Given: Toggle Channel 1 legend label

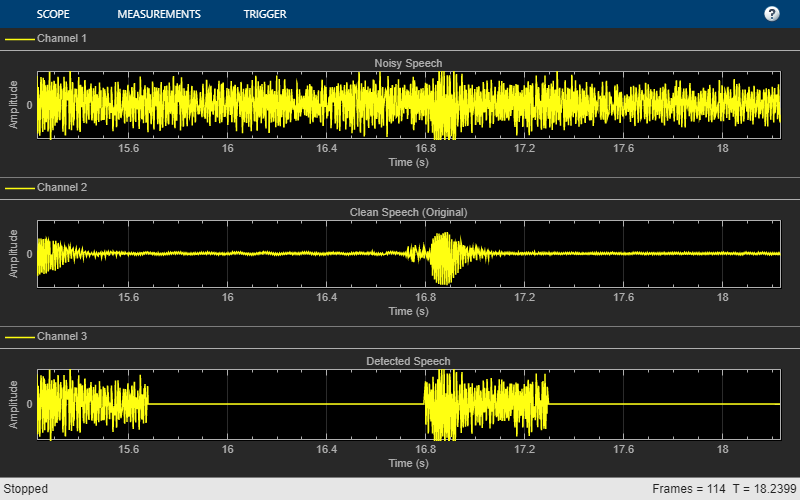Looking at the screenshot, I should tap(62, 38).
